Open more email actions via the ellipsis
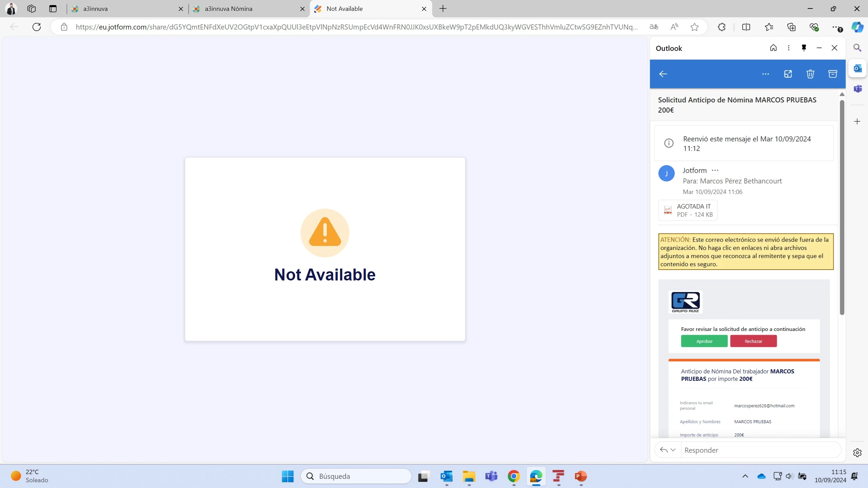Viewport: 868px width, 488px height. [765, 74]
